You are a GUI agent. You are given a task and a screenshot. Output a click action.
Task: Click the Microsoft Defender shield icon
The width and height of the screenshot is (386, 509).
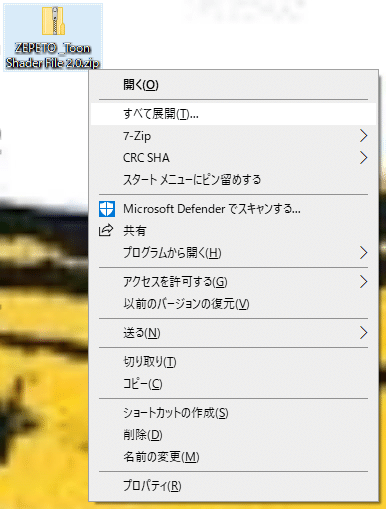(107, 209)
